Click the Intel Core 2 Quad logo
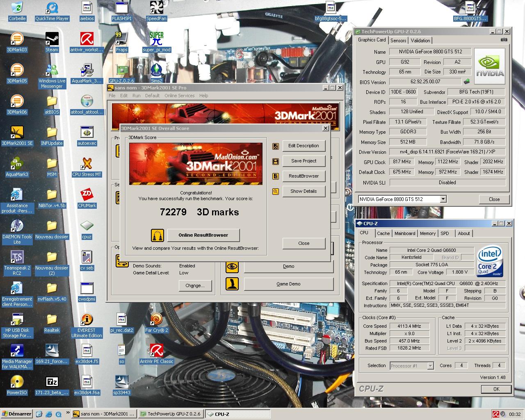Viewport: 525px width, 420px height. tap(490, 262)
